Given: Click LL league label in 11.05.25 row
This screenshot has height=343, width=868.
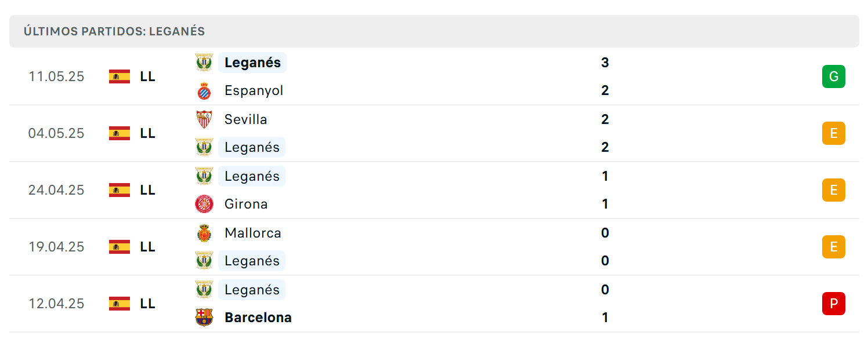Looking at the screenshot, I should [148, 76].
